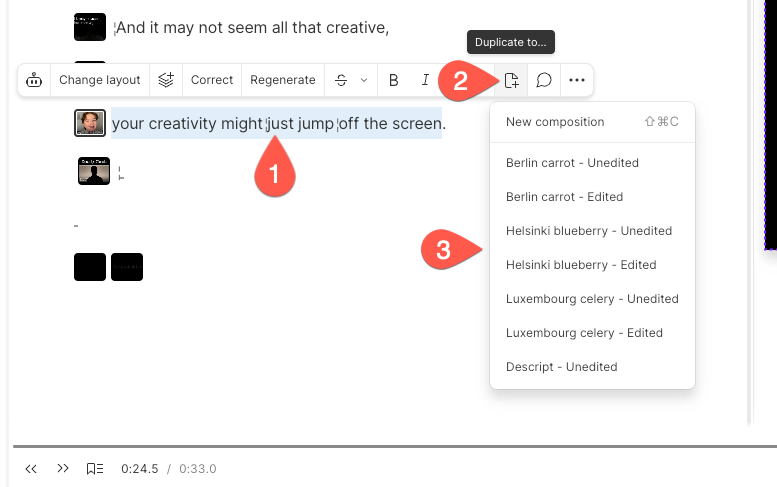
Task: Click the word 'screen' in highlighted text
Action: (x=417, y=123)
